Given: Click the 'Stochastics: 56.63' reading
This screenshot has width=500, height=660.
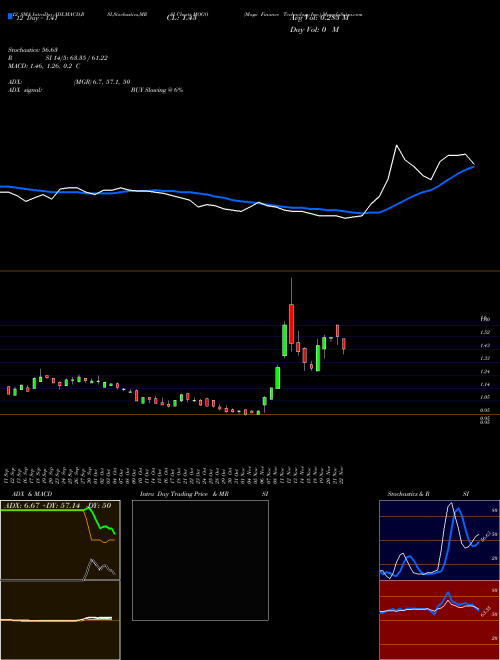Looking at the screenshot, I should click(x=32, y=50).
